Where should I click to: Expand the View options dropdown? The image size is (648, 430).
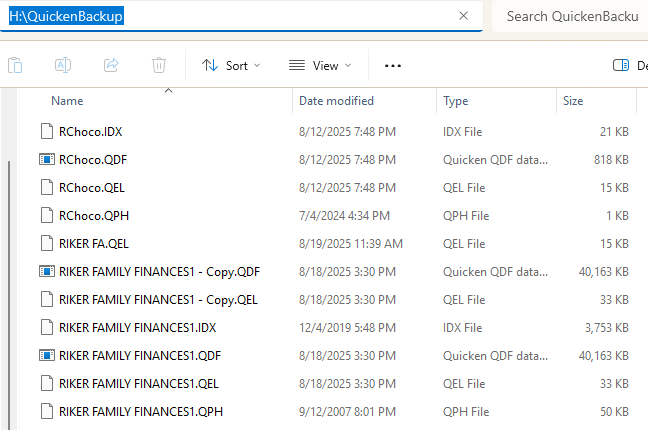(x=320, y=65)
